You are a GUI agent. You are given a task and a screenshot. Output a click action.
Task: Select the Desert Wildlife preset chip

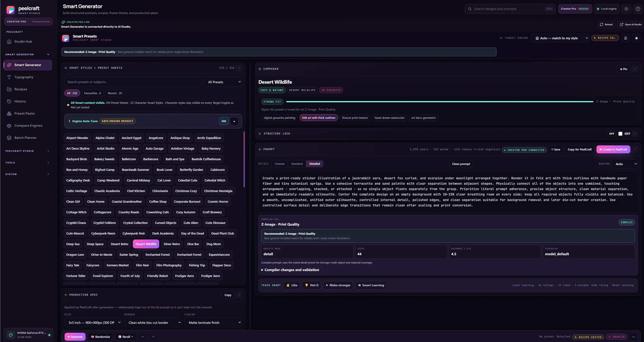click(146, 244)
